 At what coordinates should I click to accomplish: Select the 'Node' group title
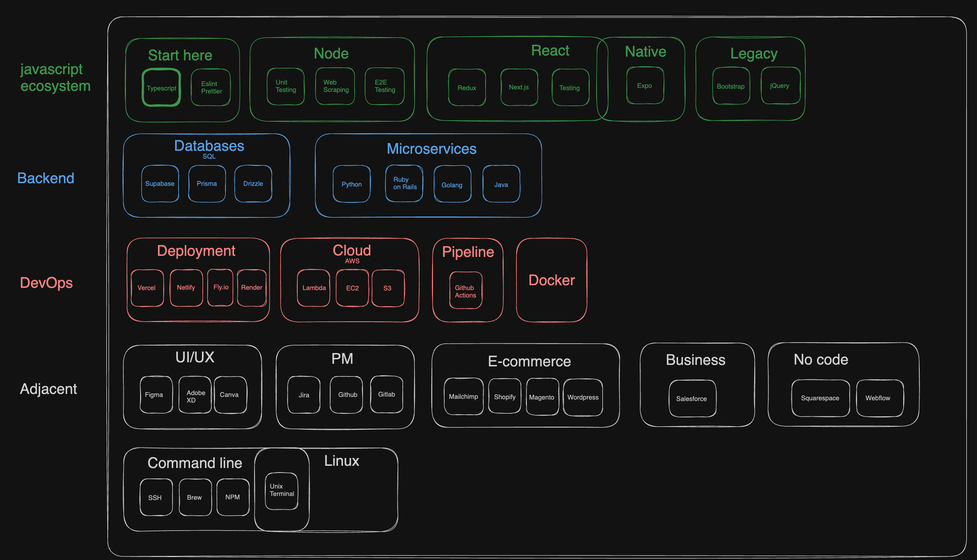[331, 54]
